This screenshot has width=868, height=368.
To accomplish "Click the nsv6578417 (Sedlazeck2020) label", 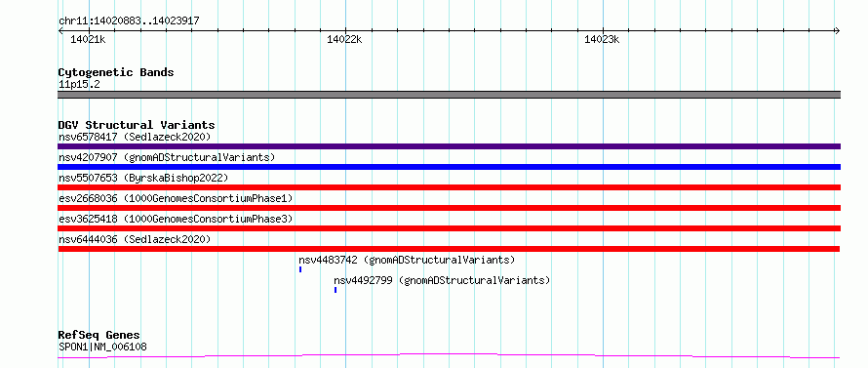I will (x=135, y=137).
